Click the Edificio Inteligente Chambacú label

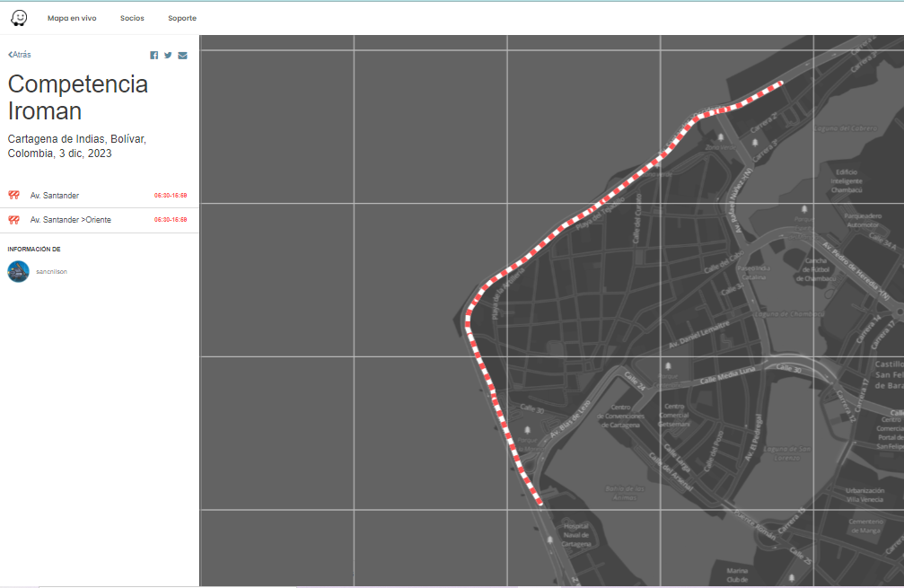(847, 181)
